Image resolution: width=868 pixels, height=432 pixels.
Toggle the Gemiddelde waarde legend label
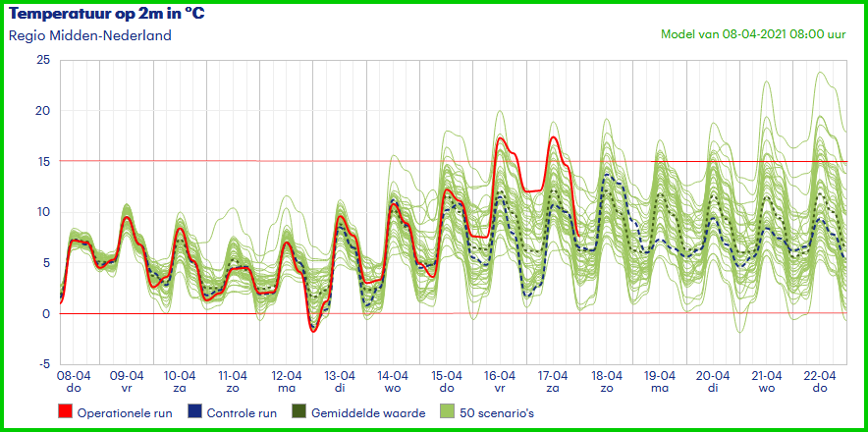pos(368,413)
